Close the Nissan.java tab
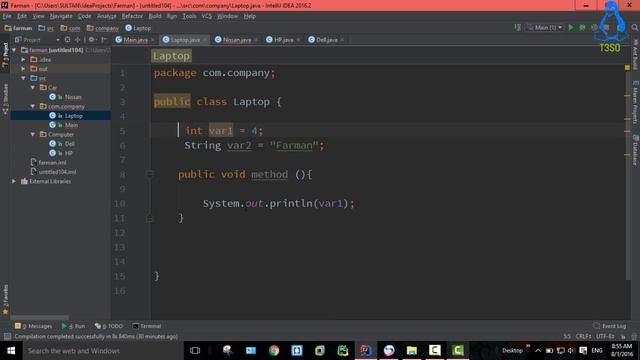Viewport: 640px width, 360px height. pos(256,40)
